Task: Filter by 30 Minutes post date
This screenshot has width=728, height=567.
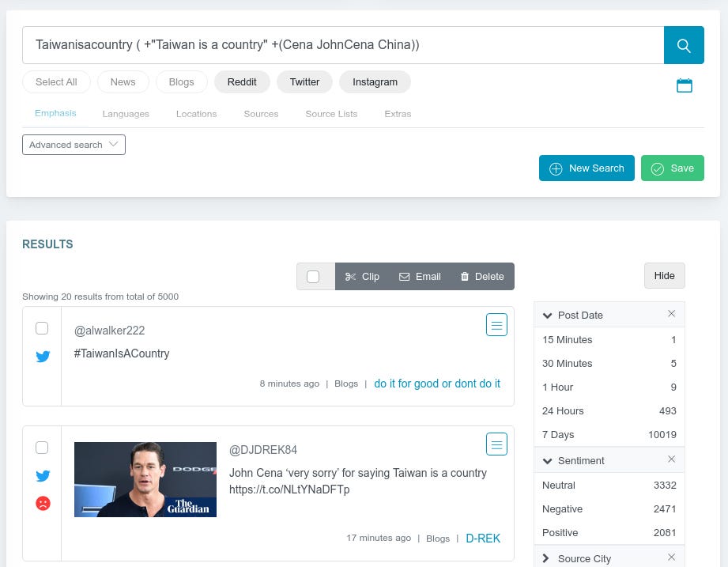Action: (x=609, y=364)
